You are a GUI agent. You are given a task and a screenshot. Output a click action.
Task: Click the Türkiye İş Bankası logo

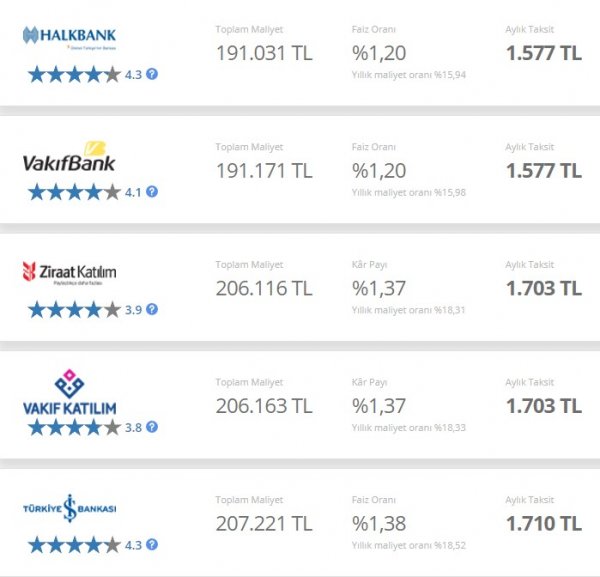coord(69,508)
